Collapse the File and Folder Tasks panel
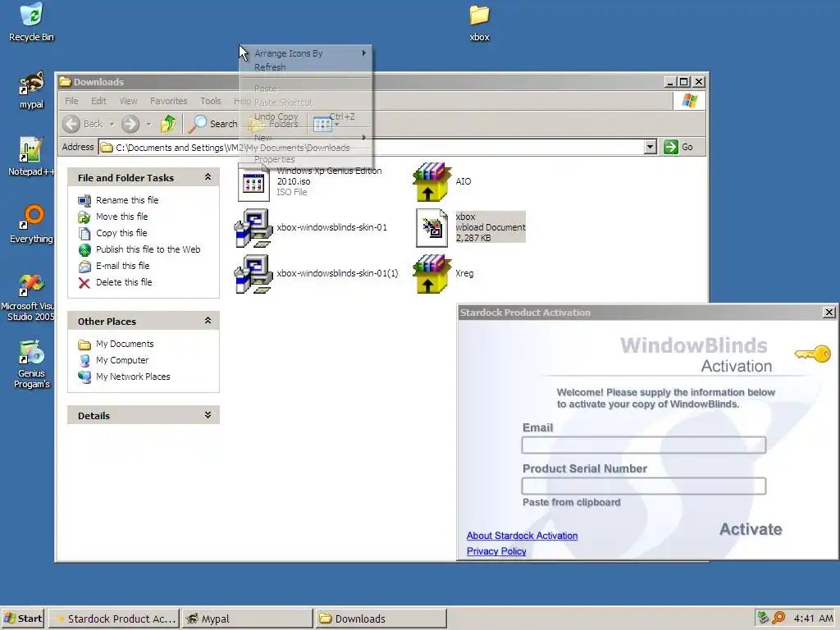This screenshot has width=840, height=630. 208,177
